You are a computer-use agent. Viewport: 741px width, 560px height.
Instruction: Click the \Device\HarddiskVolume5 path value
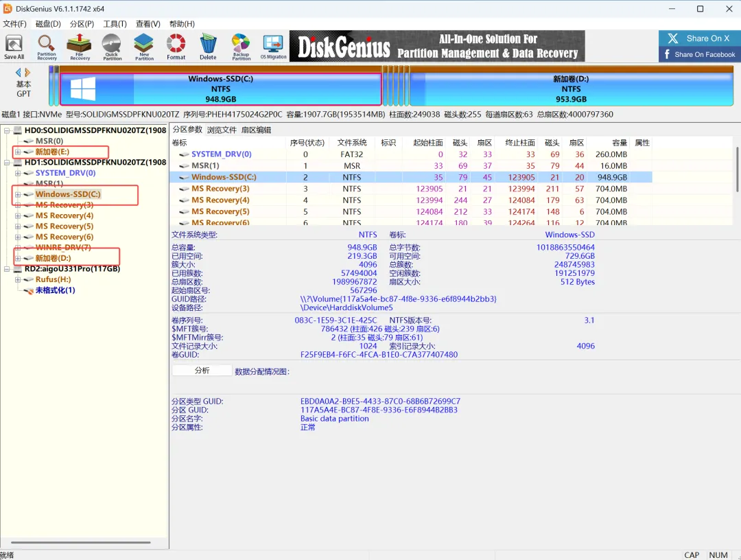click(x=347, y=307)
